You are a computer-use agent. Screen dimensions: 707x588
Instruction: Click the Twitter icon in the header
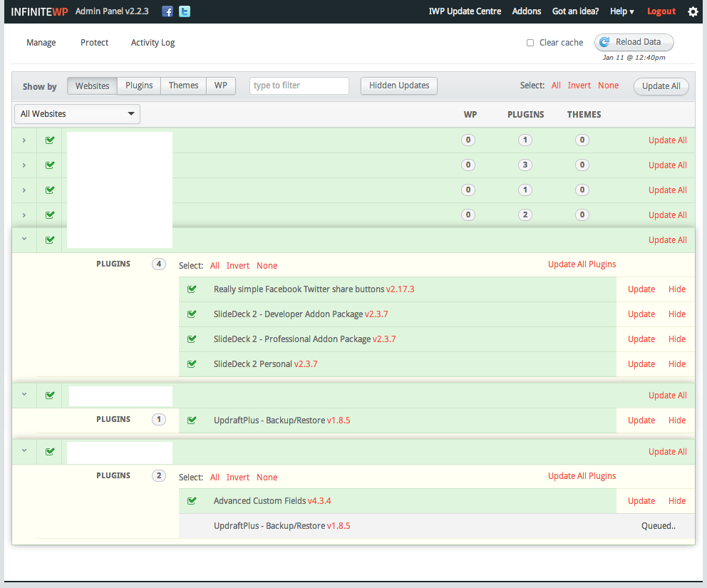tap(184, 11)
